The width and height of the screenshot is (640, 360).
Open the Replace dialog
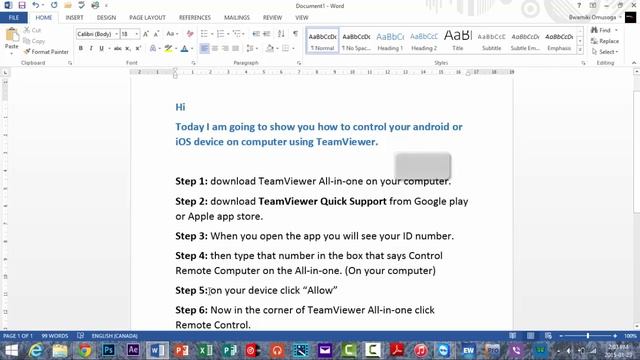click(x=605, y=41)
